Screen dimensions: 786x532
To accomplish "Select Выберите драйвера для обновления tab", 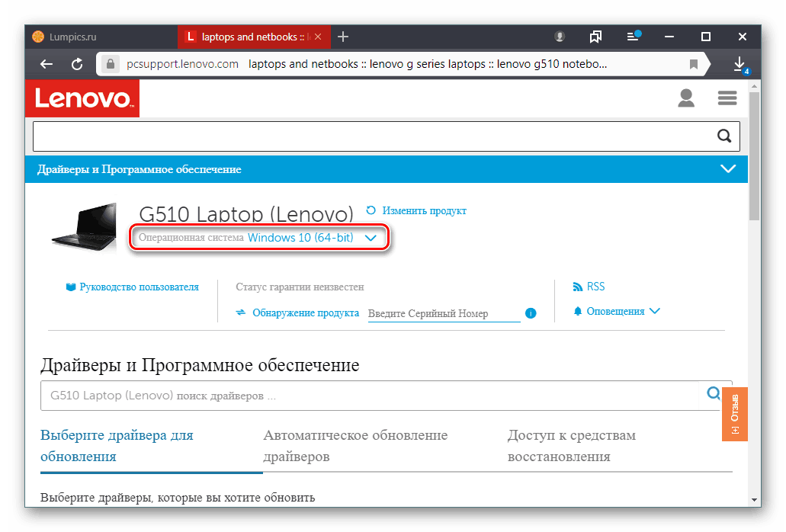I will click(117, 446).
